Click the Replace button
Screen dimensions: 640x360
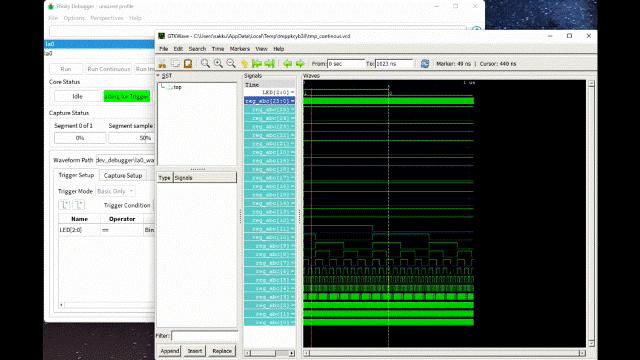pyautogui.click(x=222, y=351)
